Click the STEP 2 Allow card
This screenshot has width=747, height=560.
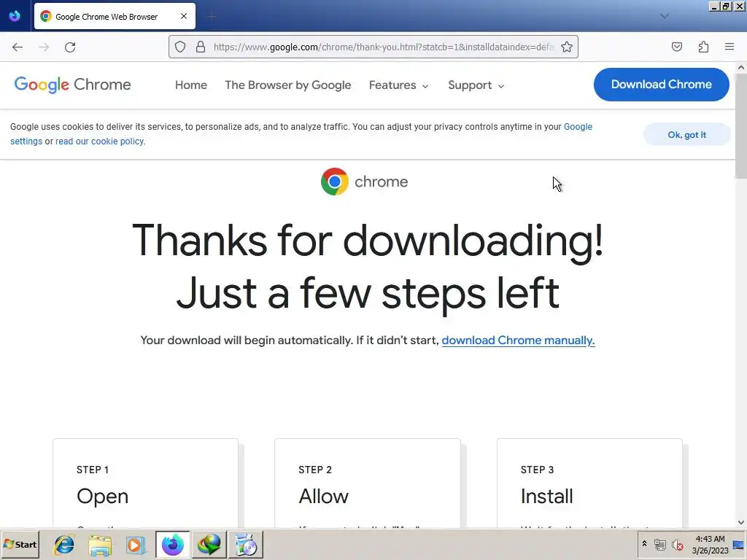point(368,483)
